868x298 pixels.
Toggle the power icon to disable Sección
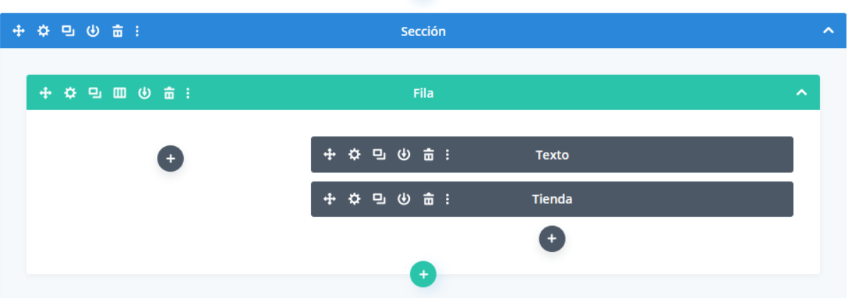tap(93, 31)
